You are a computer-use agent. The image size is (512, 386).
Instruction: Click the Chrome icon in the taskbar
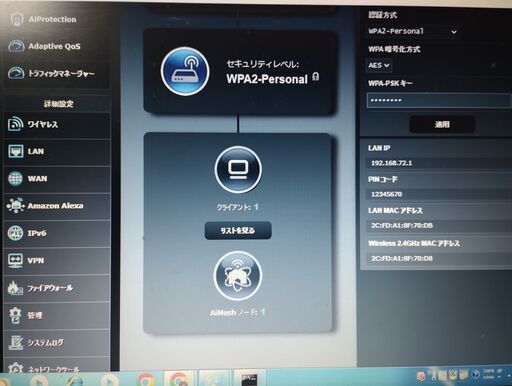point(145,379)
